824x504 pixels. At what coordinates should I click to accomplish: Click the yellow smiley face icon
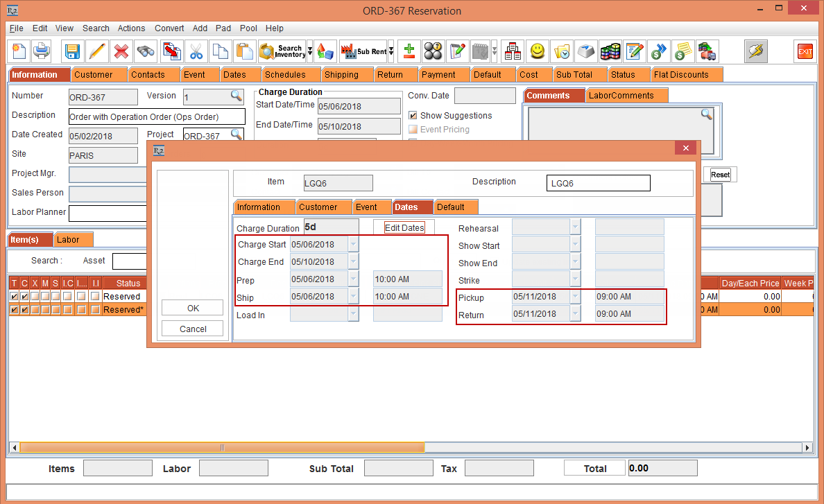[x=537, y=51]
